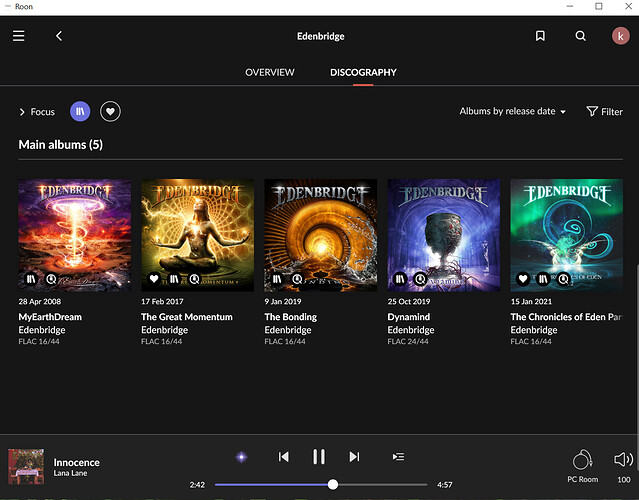Click the identify icon on MyEarthDream cover
639x500 pixels.
coord(51,279)
